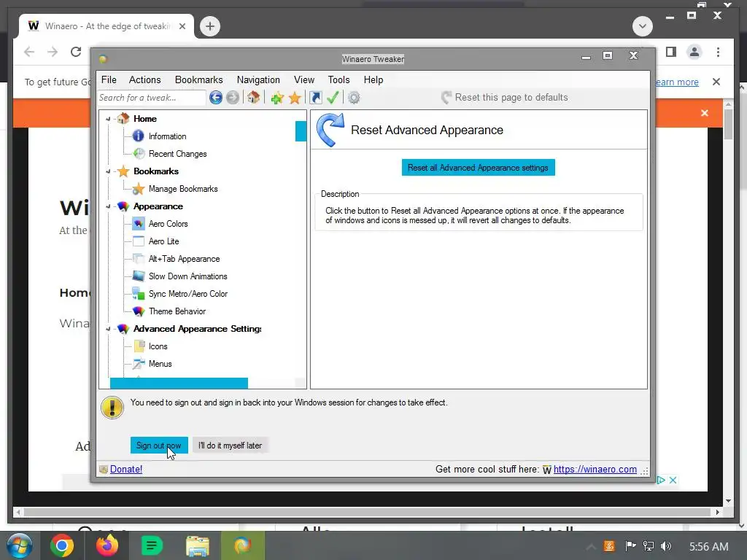Open the Actions menu

pyautogui.click(x=145, y=80)
